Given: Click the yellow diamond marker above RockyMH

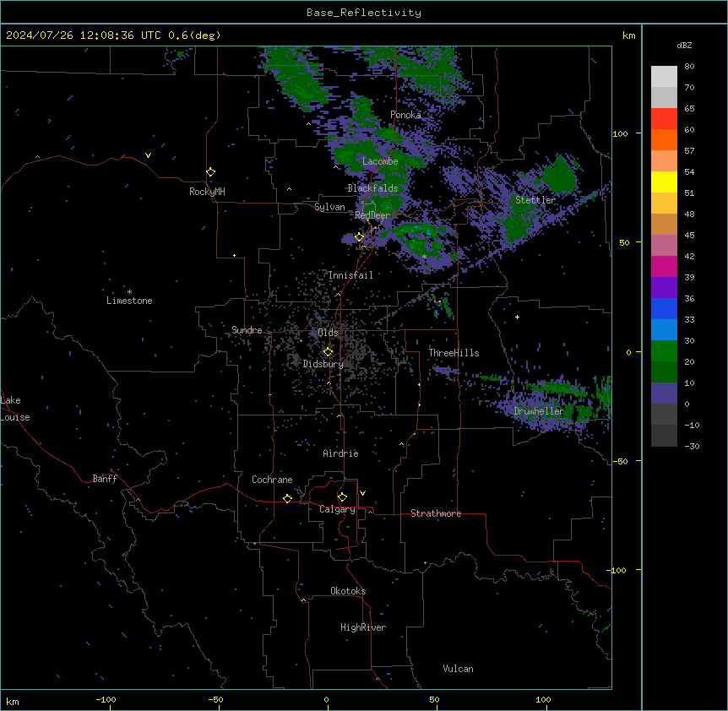Looking at the screenshot, I should pos(210,172).
